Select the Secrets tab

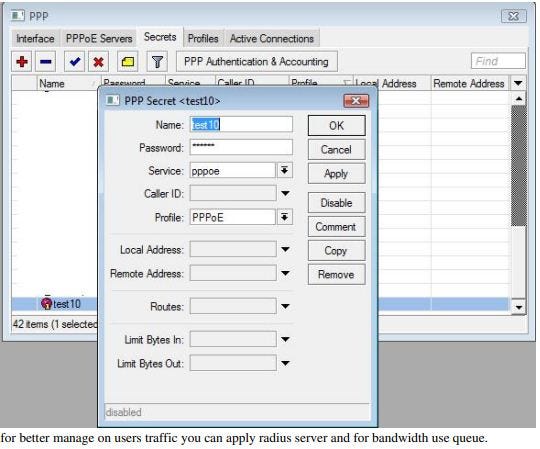(160, 37)
